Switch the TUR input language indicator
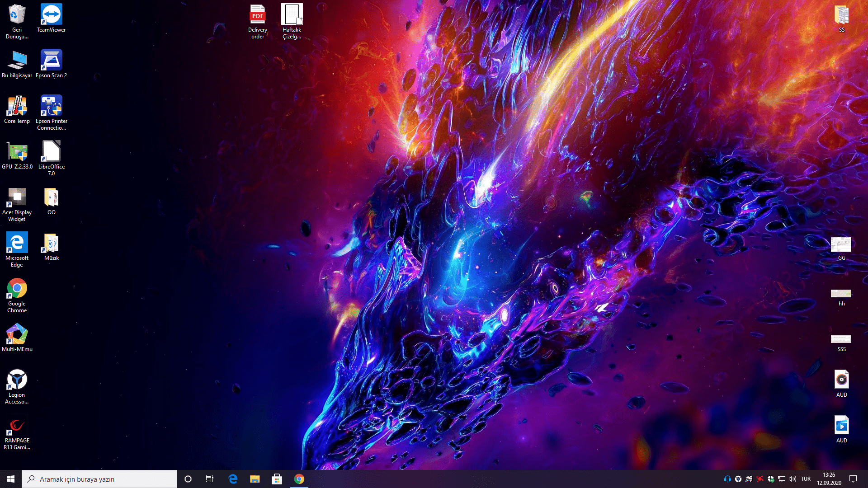This screenshot has height=488, width=868. 806,479
